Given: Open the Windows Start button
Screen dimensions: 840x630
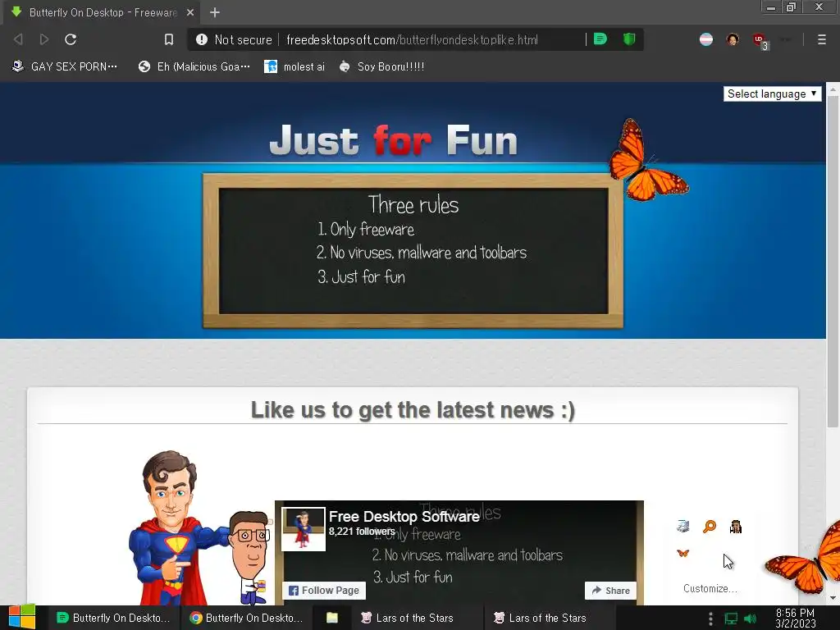Looking at the screenshot, I should click(22, 618).
